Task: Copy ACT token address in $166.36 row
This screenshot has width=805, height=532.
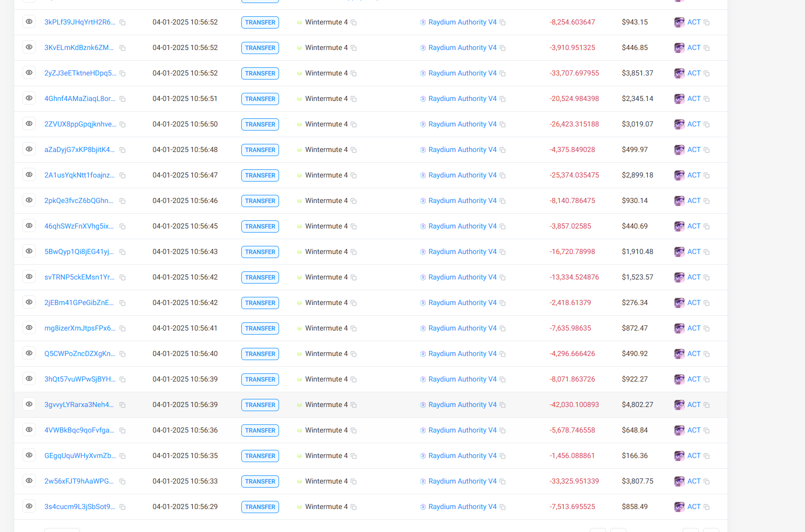Action: pyautogui.click(x=707, y=456)
